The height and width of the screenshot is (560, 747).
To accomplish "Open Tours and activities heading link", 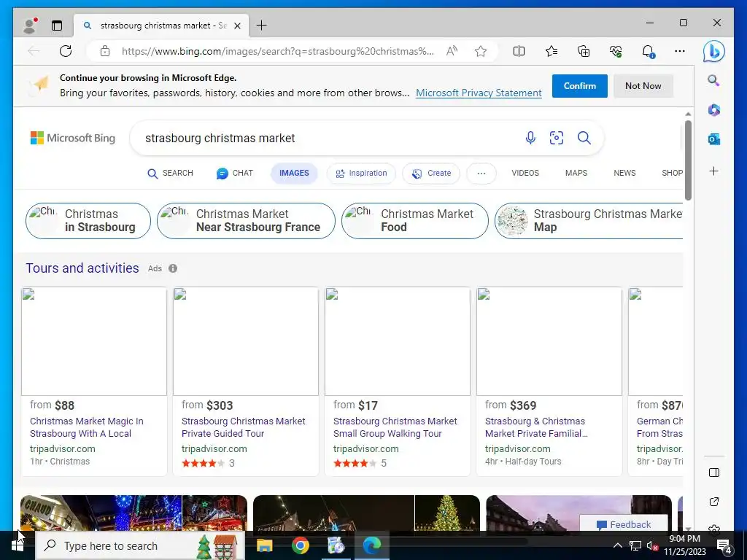I will pyautogui.click(x=82, y=268).
